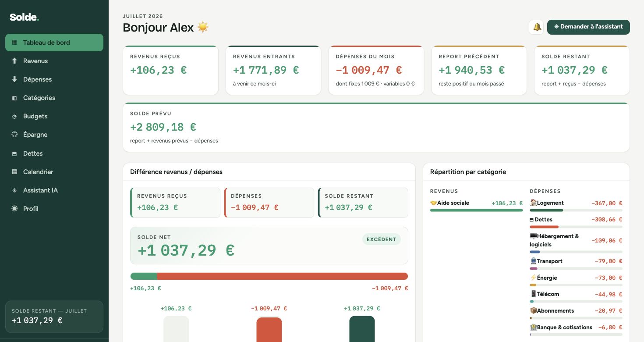
Task: Click the Assistant IA sparkle icon
Action: [14, 190]
